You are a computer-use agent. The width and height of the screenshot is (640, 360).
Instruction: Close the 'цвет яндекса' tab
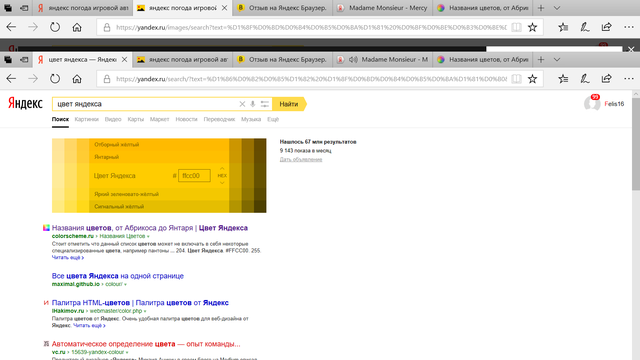(x=124, y=60)
